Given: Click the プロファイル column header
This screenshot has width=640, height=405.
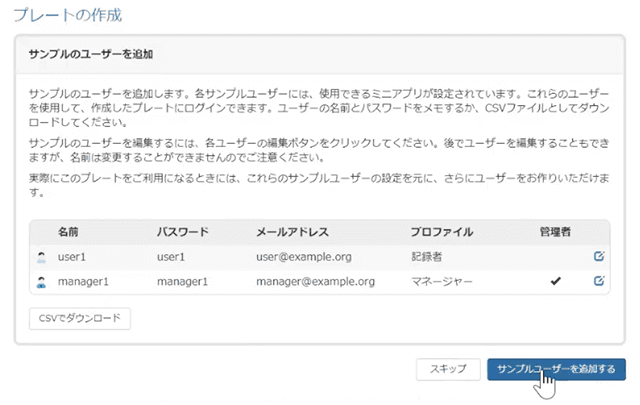Looking at the screenshot, I should (x=442, y=232).
